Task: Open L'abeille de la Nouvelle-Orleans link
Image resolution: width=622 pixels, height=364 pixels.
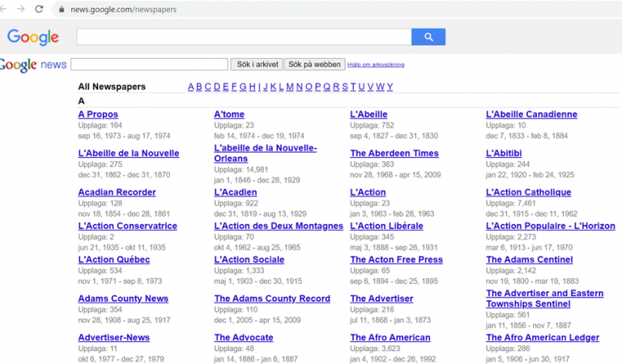Action: [266, 153]
